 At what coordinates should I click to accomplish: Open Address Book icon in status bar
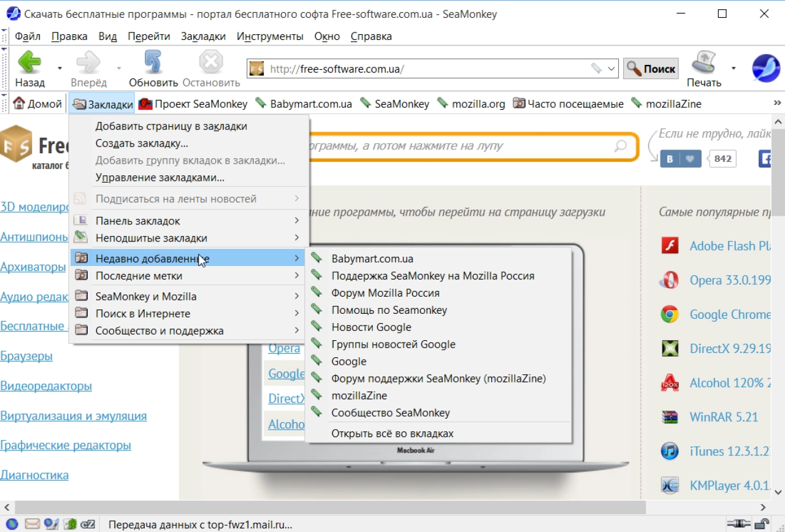pos(70,524)
